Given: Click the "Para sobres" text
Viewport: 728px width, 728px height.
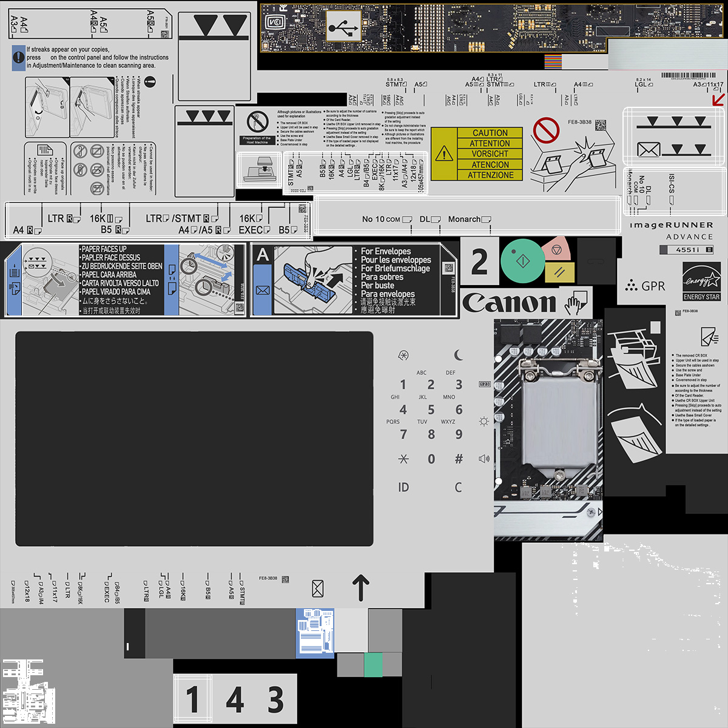Looking at the screenshot, I should (382, 277).
